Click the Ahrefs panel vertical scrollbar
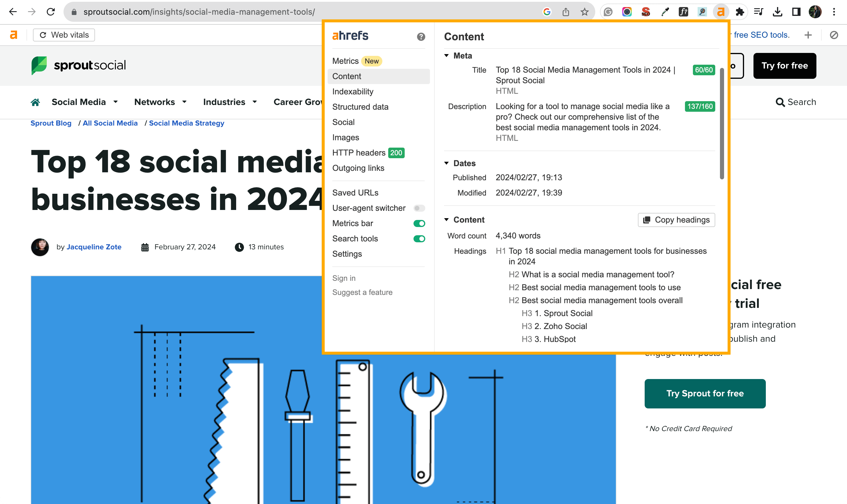Screen dimensions: 847x504 (x=722, y=123)
